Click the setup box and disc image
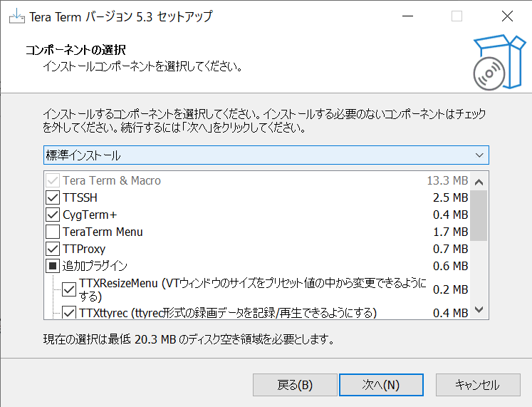This screenshot has height=407, width=532. (x=499, y=63)
